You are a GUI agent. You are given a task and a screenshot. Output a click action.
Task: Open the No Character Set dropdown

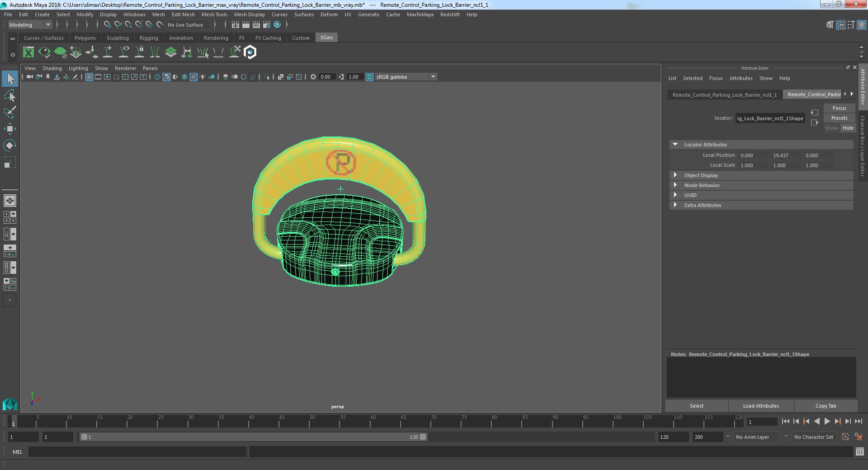click(x=816, y=437)
